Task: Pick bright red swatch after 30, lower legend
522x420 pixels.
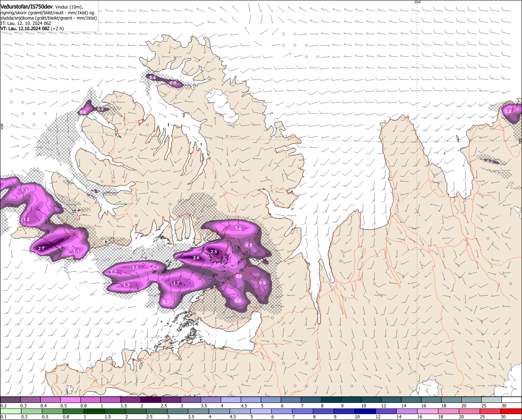Action: [x=512, y=411]
